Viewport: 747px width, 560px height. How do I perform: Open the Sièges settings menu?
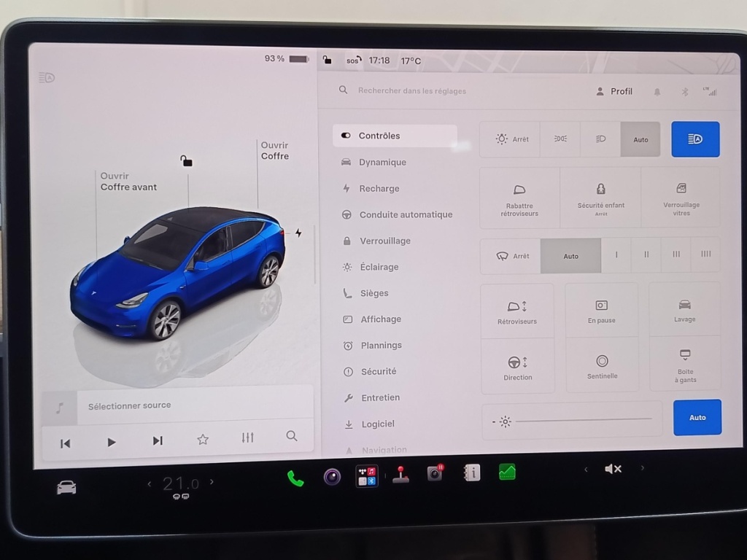coord(366,293)
